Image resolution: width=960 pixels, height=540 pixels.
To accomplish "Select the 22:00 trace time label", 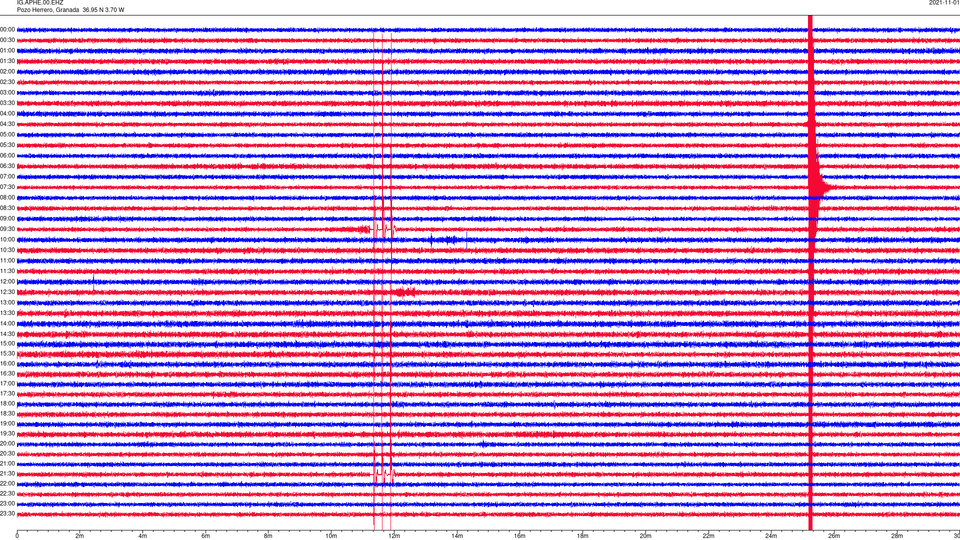I will point(8,484).
